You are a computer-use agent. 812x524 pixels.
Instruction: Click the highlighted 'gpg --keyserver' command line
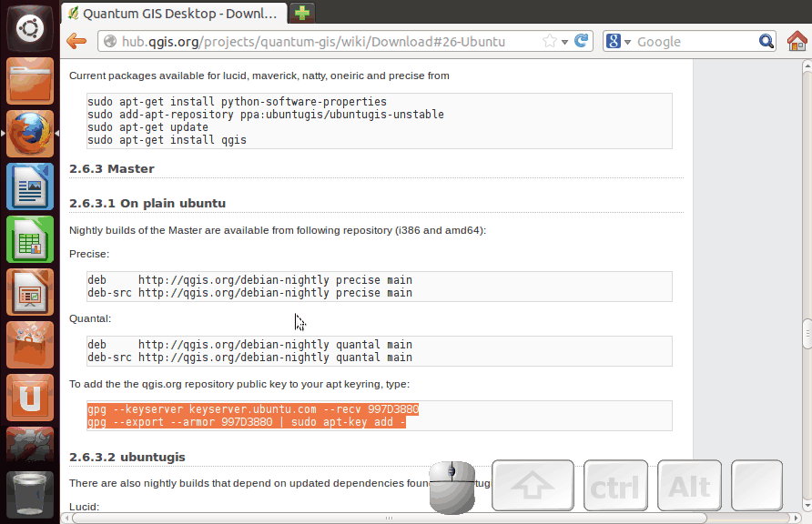(253, 409)
